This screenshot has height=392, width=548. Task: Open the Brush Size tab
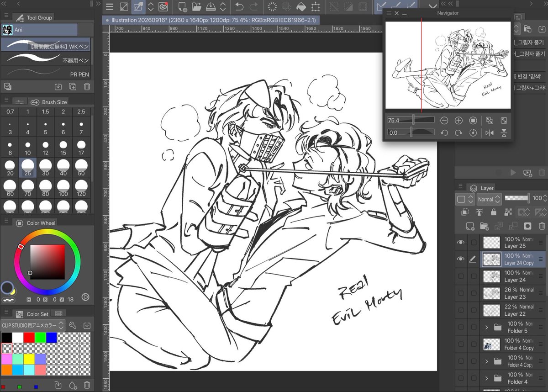49,102
